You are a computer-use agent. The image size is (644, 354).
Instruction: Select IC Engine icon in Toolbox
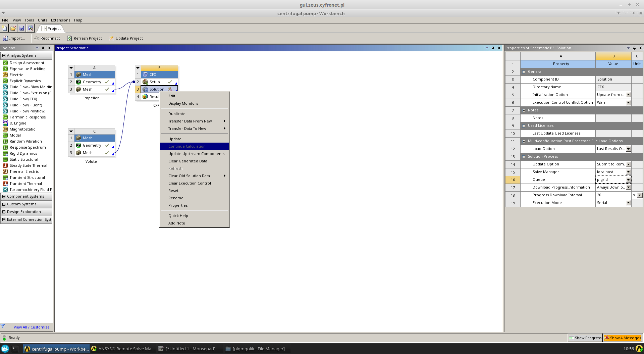(x=5, y=123)
